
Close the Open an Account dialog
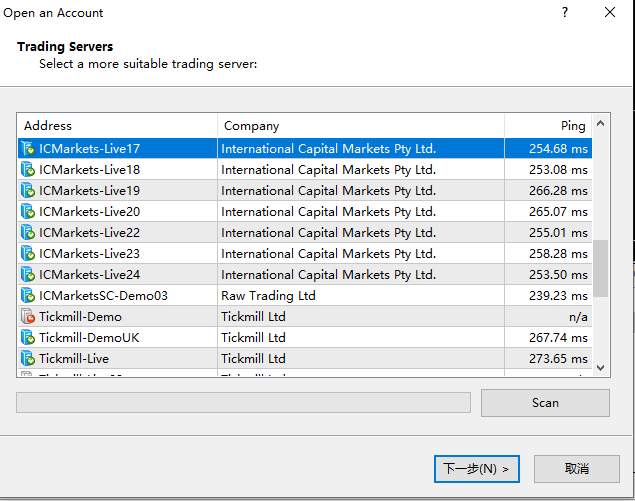click(x=610, y=13)
